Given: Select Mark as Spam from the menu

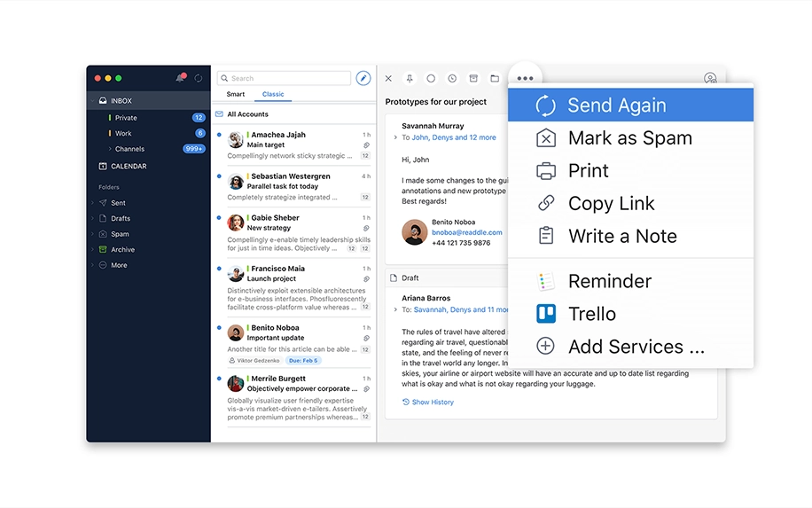Looking at the screenshot, I should [x=629, y=138].
